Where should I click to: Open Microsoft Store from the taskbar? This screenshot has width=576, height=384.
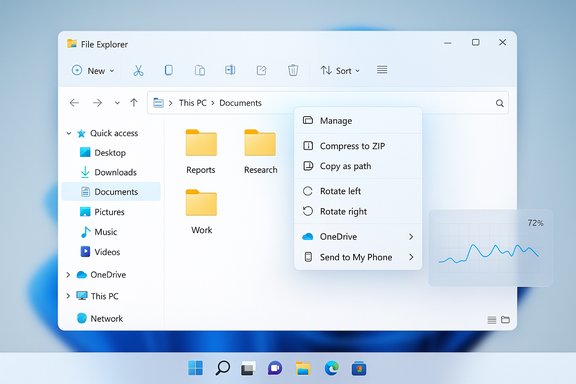coord(359,368)
